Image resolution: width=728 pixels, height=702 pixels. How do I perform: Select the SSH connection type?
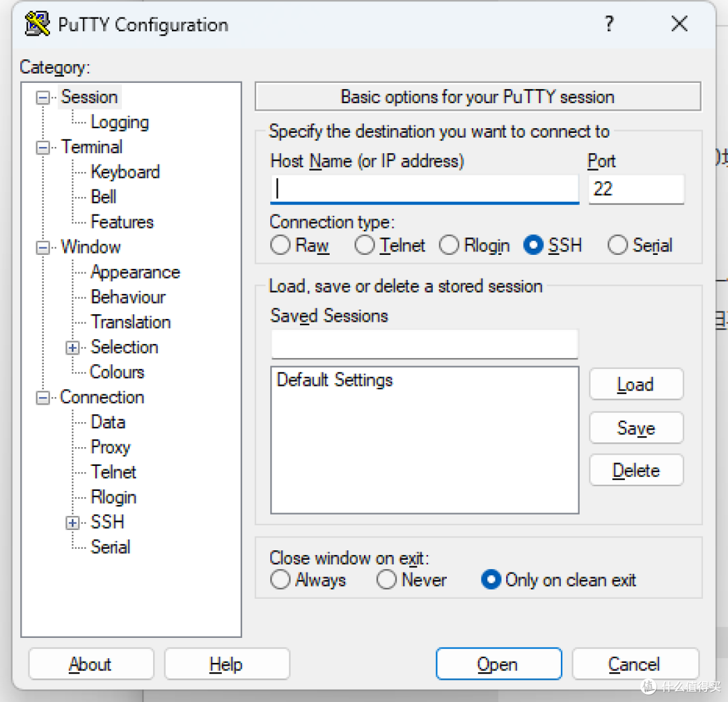tap(533, 245)
